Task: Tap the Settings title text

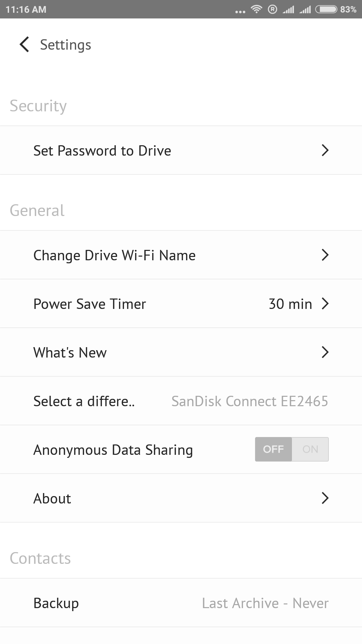Action: coord(66,45)
